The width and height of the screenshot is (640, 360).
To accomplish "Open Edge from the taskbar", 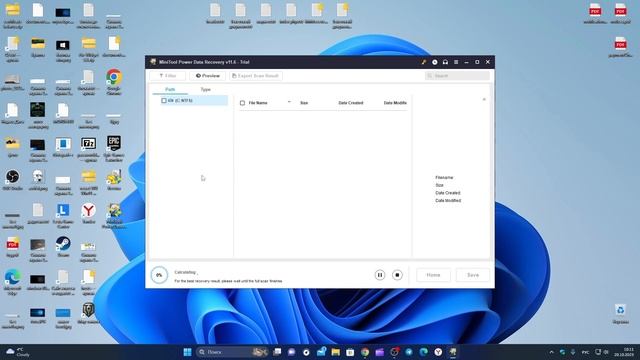I will click(424, 352).
